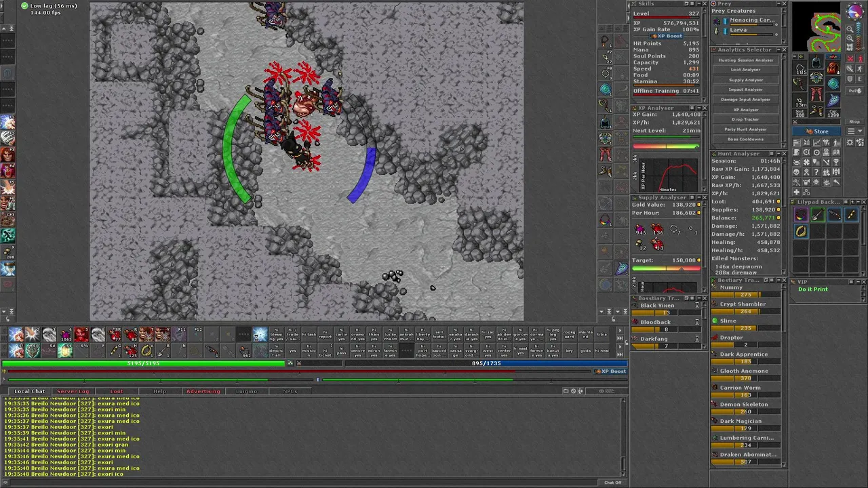This screenshot has width=868, height=488.
Task: Open the Supply Analyser from Analytics Selector
Action: pos(746,79)
